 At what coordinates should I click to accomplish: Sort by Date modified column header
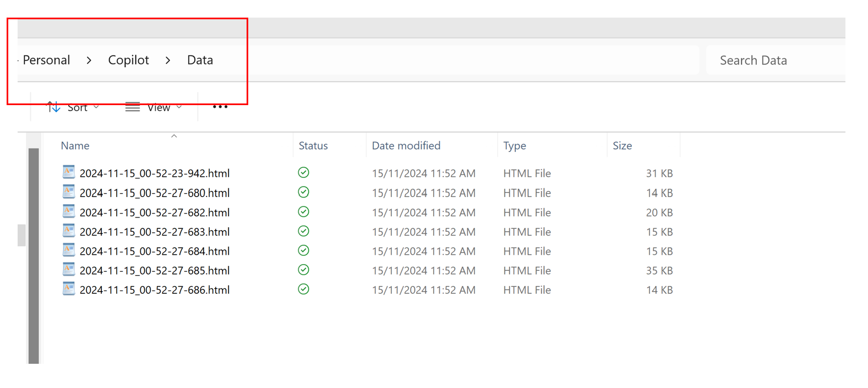[406, 146]
